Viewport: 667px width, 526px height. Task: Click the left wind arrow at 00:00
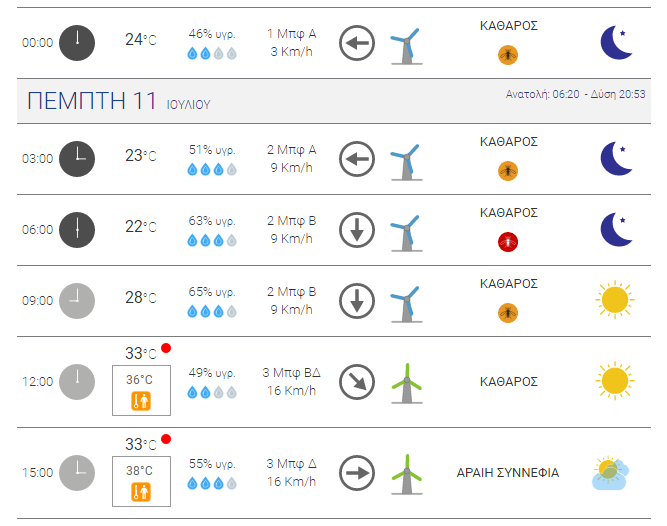click(x=357, y=43)
